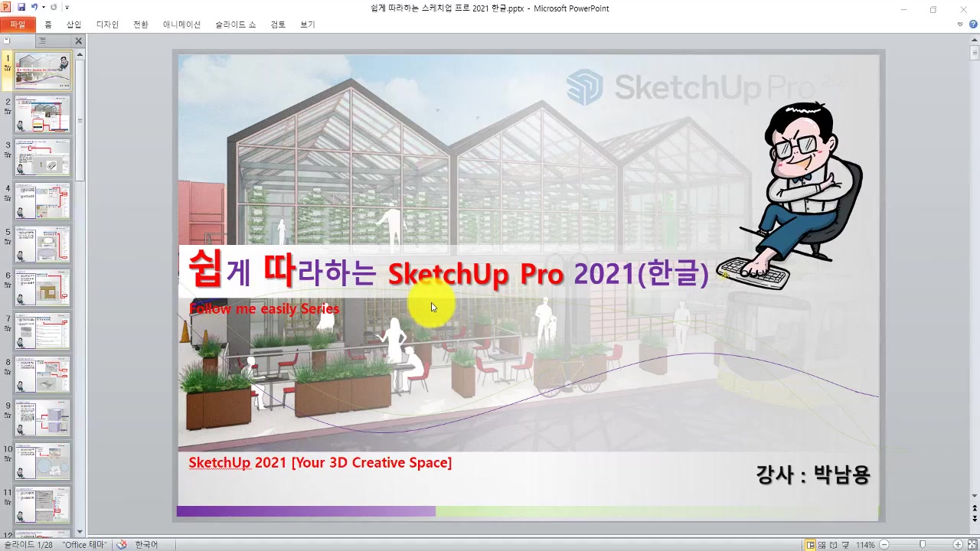Expand the ribbon with the chevron button
The image size is (980, 551).
point(960,24)
